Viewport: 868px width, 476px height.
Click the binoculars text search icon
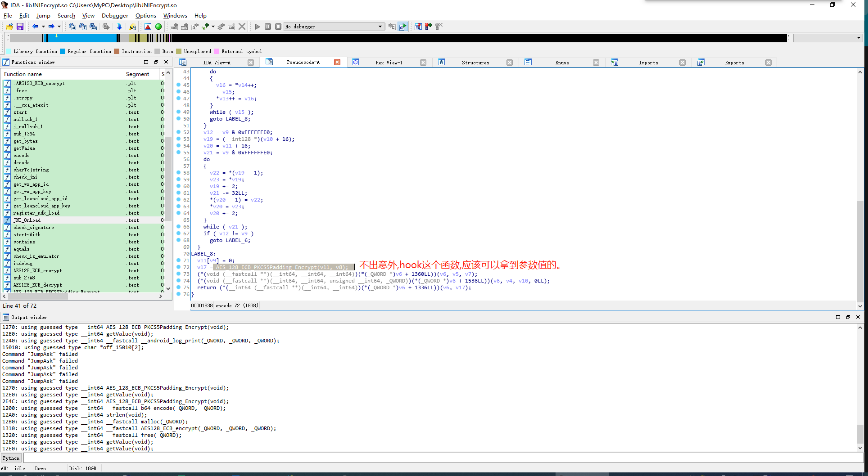[82, 27]
